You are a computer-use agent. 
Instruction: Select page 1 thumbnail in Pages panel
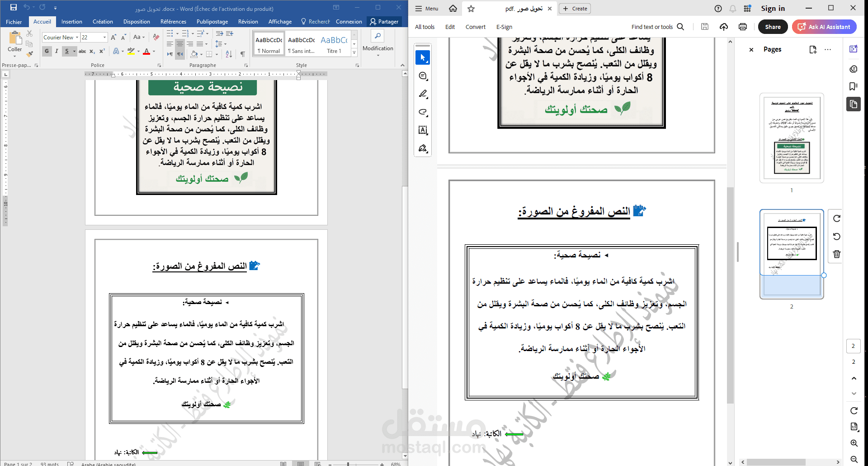(792, 138)
